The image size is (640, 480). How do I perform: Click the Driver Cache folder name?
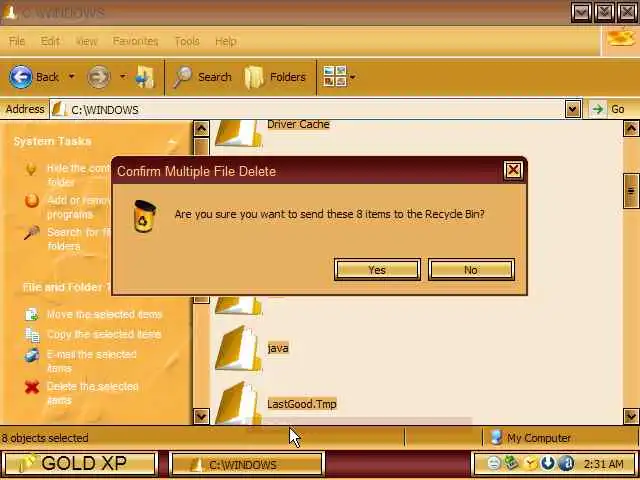pos(298,124)
